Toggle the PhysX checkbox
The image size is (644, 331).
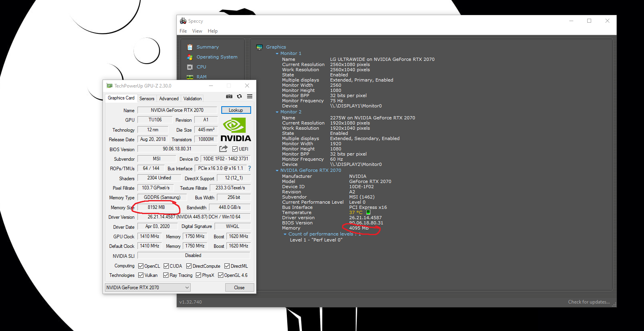click(x=198, y=275)
